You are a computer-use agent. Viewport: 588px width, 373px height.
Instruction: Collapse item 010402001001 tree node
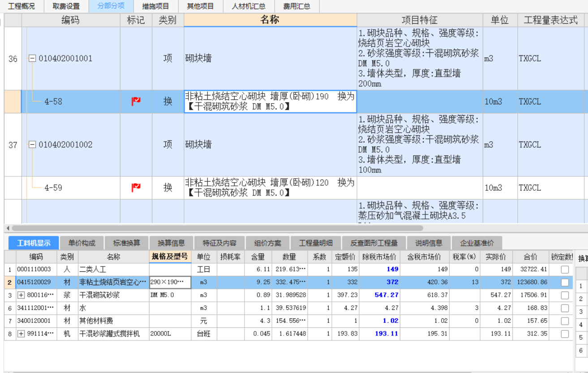click(x=32, y=59)
